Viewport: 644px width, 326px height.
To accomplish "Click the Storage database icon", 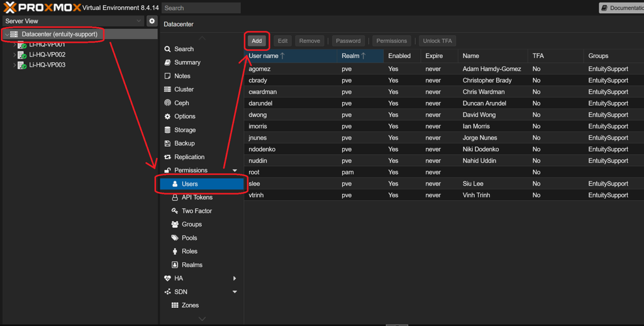I will 167,130.
